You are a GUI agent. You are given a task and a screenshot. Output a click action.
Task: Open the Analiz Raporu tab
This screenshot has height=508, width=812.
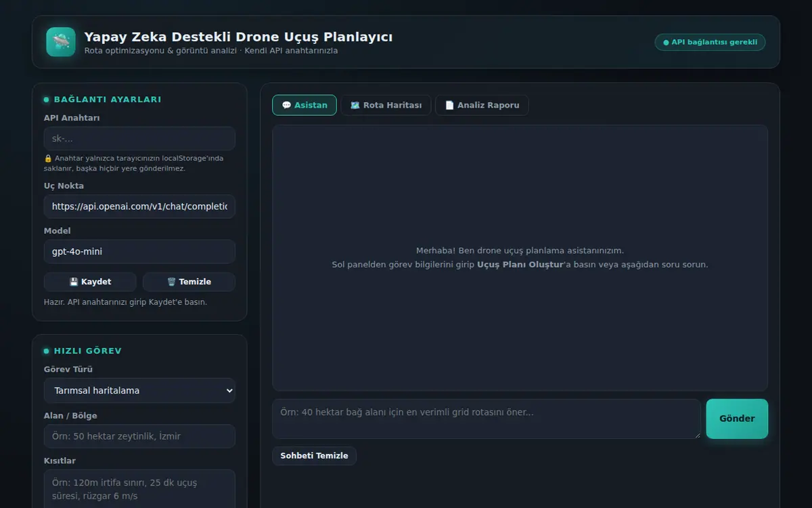point(482,105)
